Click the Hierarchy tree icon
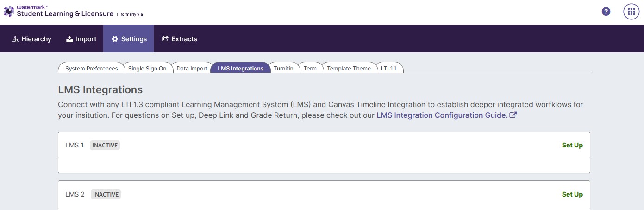 15,39
